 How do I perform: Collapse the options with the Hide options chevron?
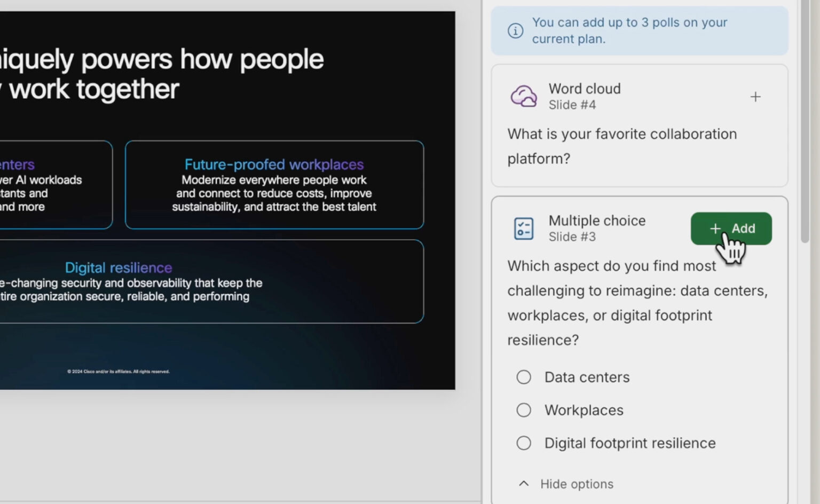coord(523,483)
